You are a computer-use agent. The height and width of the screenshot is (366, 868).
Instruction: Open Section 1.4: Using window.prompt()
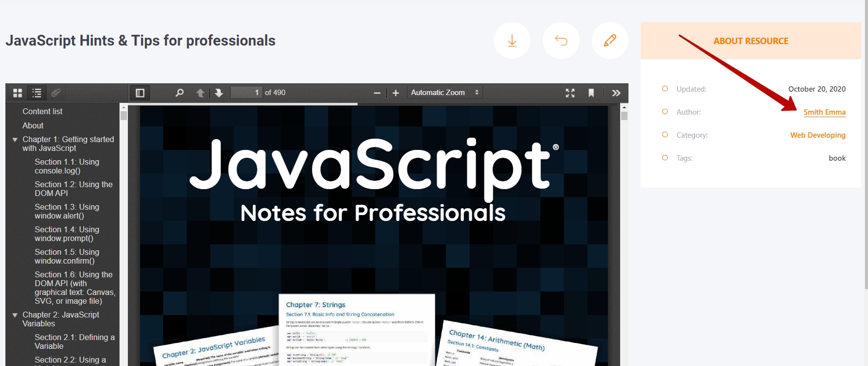pos(67,234)
